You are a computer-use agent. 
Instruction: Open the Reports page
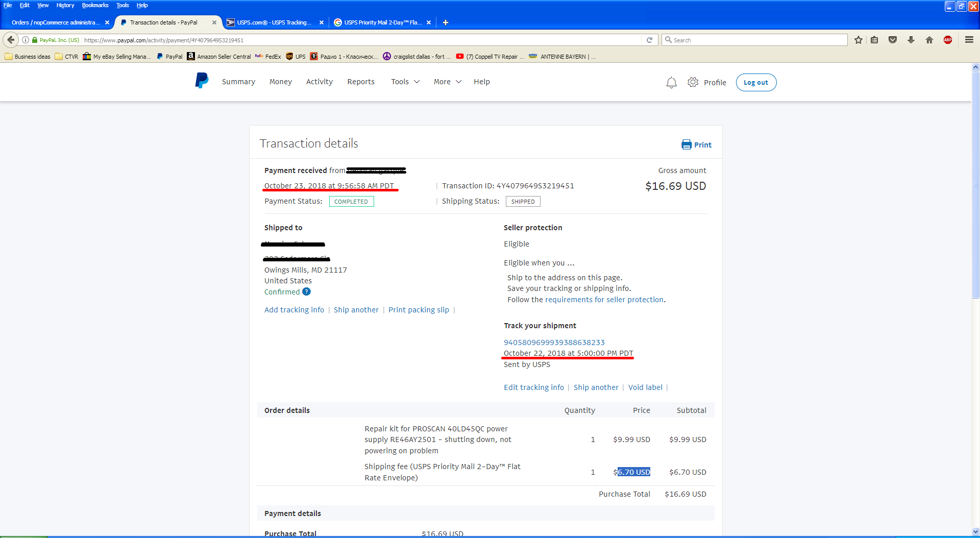pyautogui.click(x=361, y=82)
